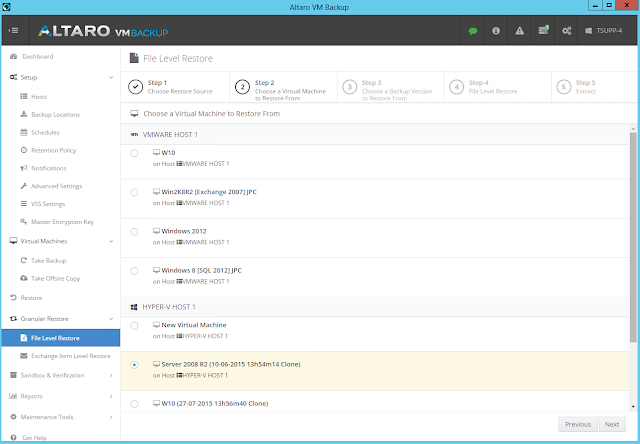Click the Schedules calendar icon

(x=24, y=132)
